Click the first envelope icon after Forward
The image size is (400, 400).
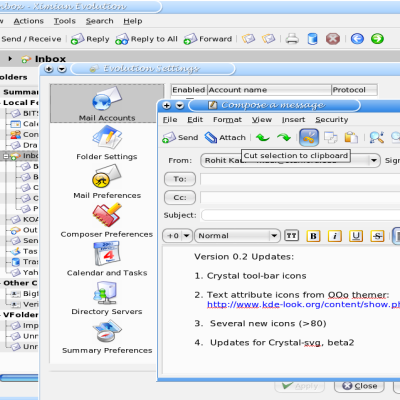(248, 39)
